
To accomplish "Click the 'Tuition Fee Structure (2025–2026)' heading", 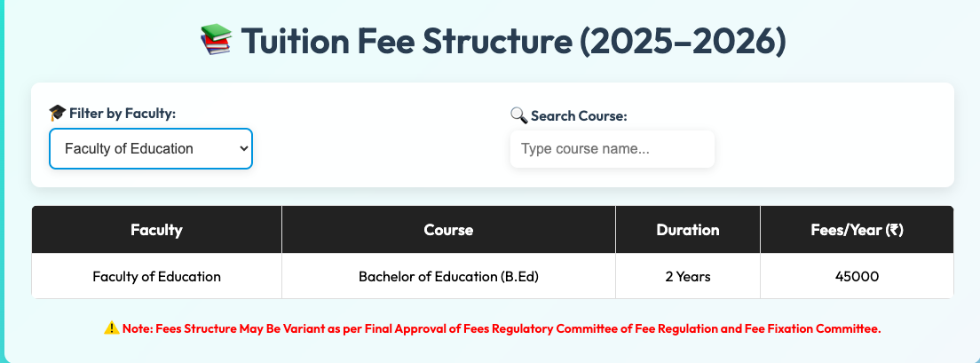I will click(x=513, y=42).
